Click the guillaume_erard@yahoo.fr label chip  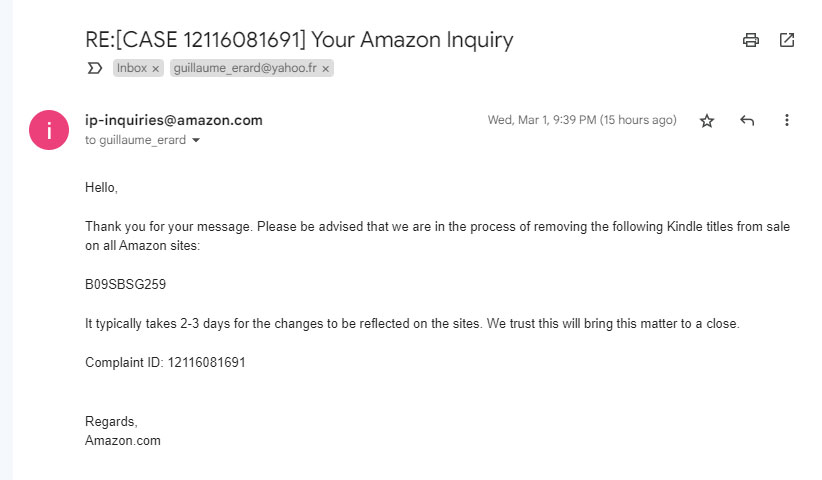tap(245, 68)
